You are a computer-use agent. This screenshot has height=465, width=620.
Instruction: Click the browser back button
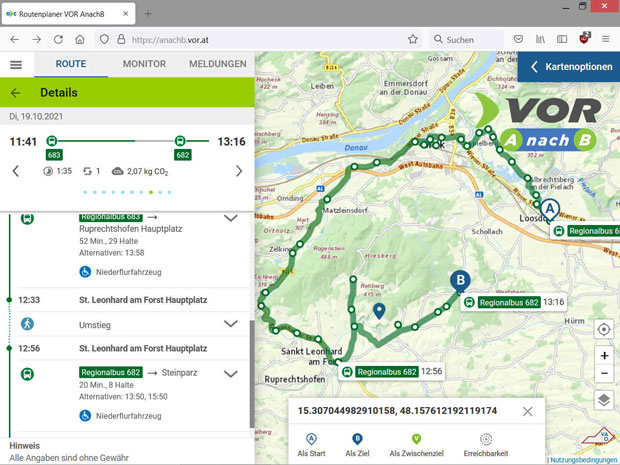pos(15,40)
